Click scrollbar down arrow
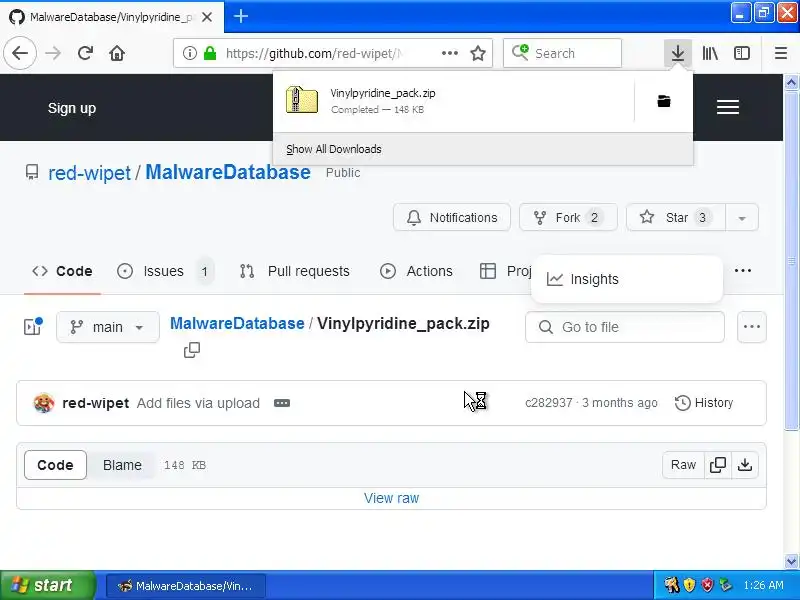The height and width of the screenshot is (600, 800). [x=791, y=561]
